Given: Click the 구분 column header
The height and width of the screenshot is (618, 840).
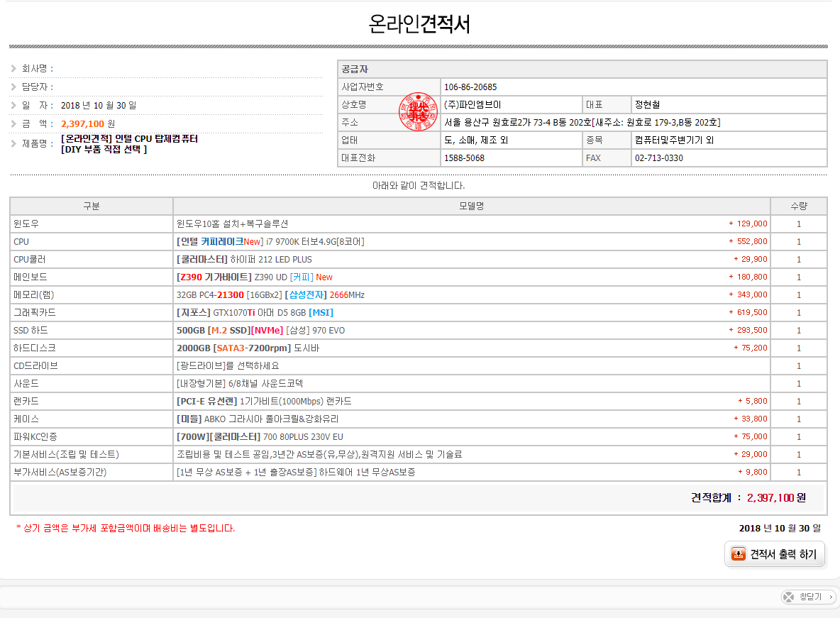Looking at the screenshot, I should (92, 206).
